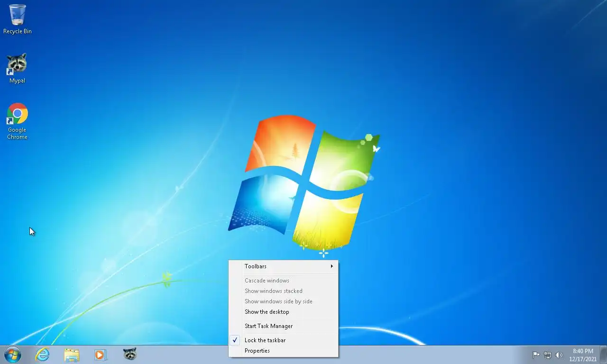Open the volume speaker tray icon
Screen dimensions: 607x364
click(559, 355)
